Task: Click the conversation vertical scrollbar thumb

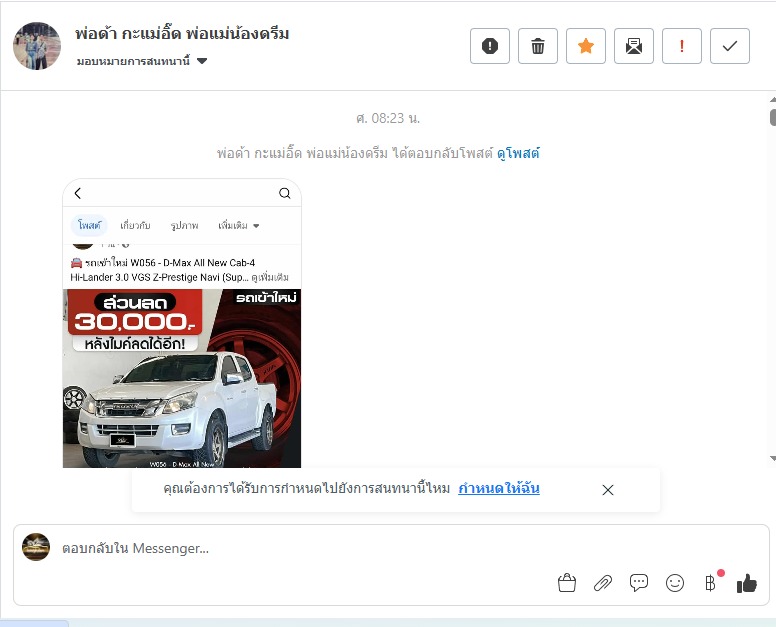Action: (x=773, y=117)
